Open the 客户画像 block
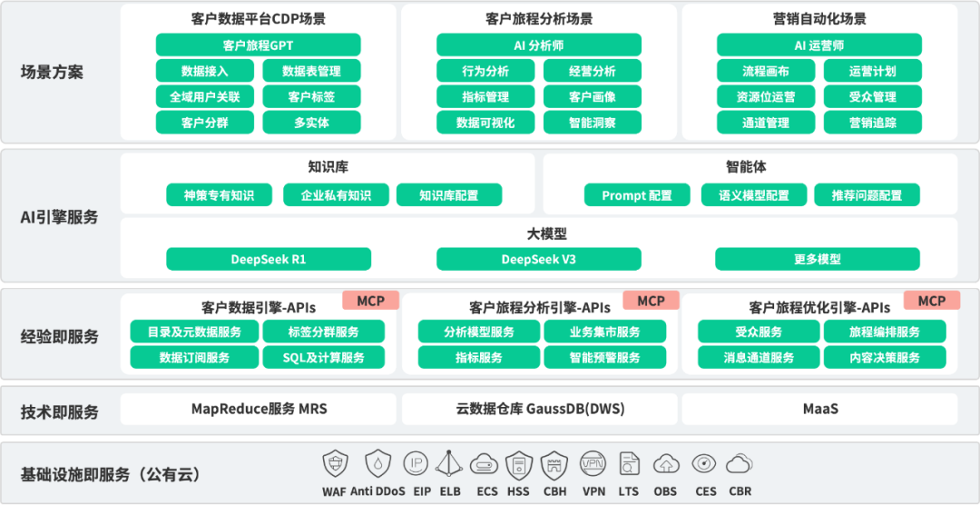Screen dimensions: 980x505 tap(593, 96)
